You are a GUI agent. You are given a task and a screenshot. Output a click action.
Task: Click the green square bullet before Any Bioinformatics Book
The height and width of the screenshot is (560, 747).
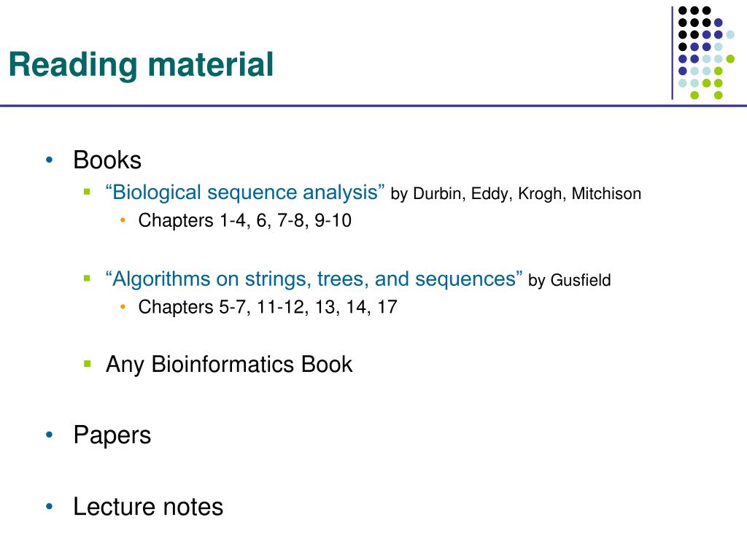(x=87, y=365)
